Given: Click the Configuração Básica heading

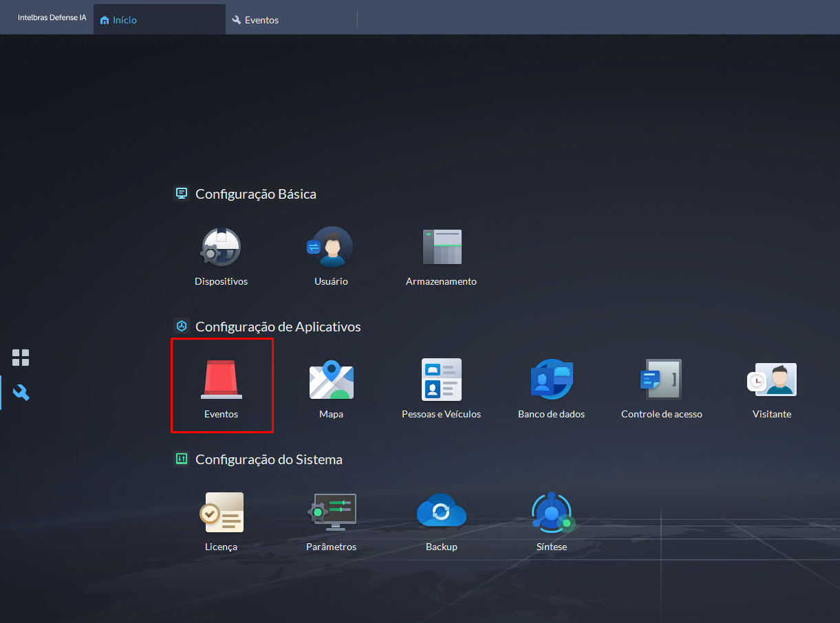Looking at the screenshot, I should (256, 194).
